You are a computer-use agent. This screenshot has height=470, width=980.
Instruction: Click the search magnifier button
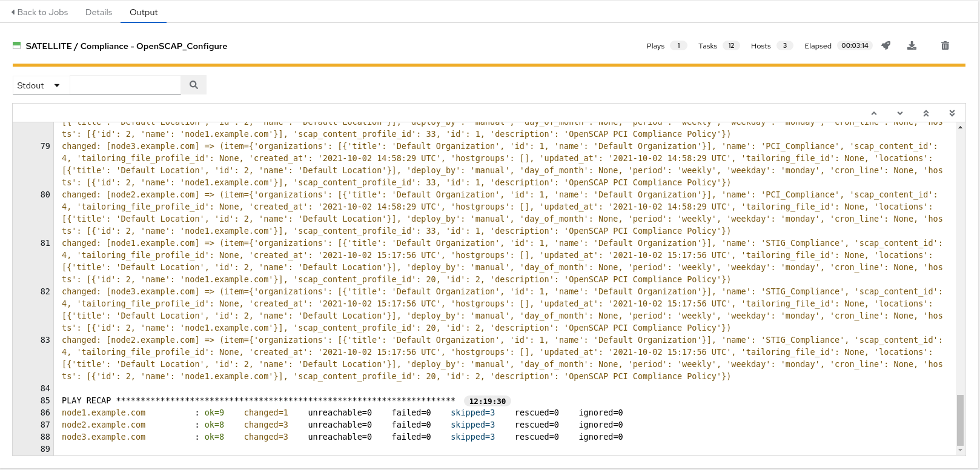tap(194, 85)
